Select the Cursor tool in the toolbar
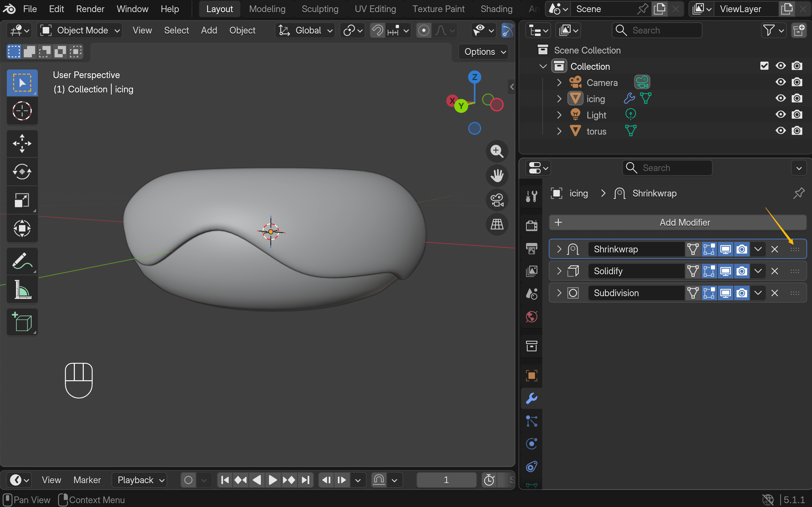 (22, 111)
